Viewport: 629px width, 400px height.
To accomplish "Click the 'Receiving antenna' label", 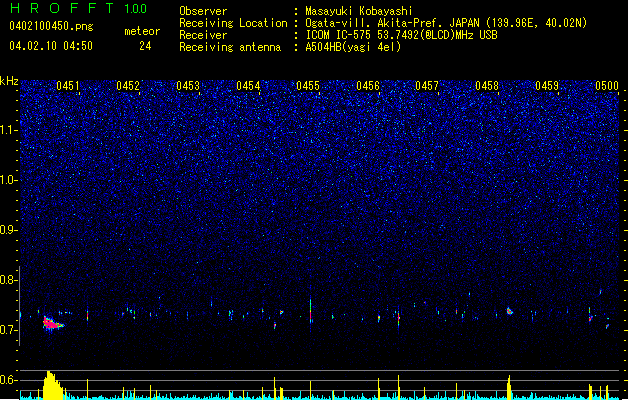I will 230,47.
